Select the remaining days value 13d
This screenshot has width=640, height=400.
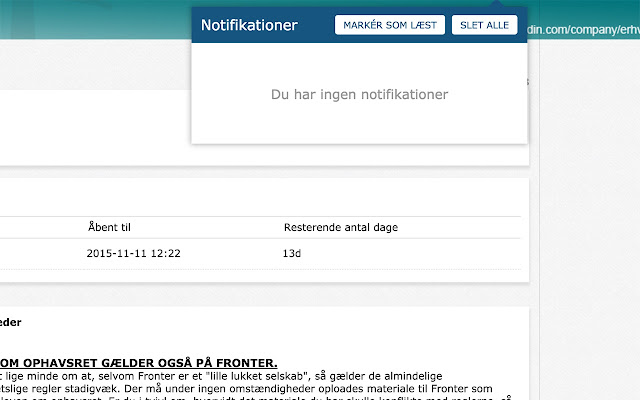coord(291,253)
